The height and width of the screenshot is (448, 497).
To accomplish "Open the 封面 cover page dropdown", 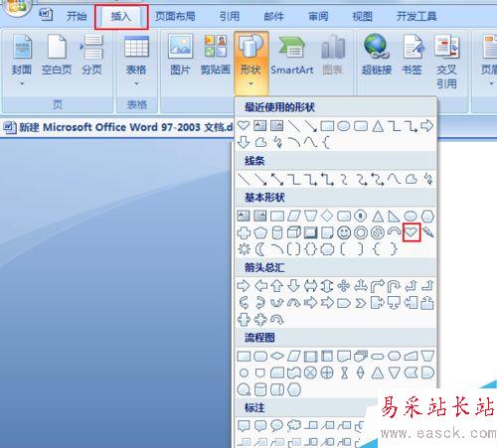I will click(22, 60).
